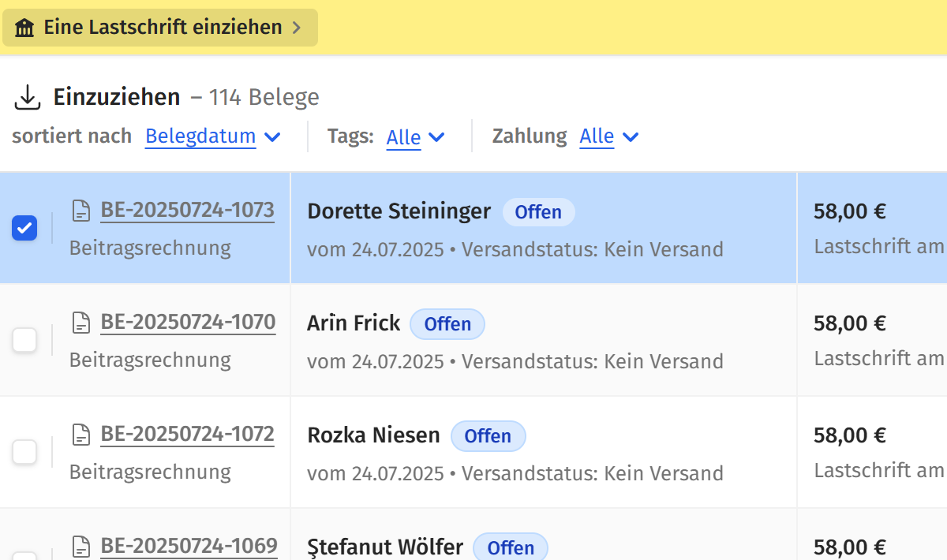Click the bank icon in the yellow banner

(24, 27)
